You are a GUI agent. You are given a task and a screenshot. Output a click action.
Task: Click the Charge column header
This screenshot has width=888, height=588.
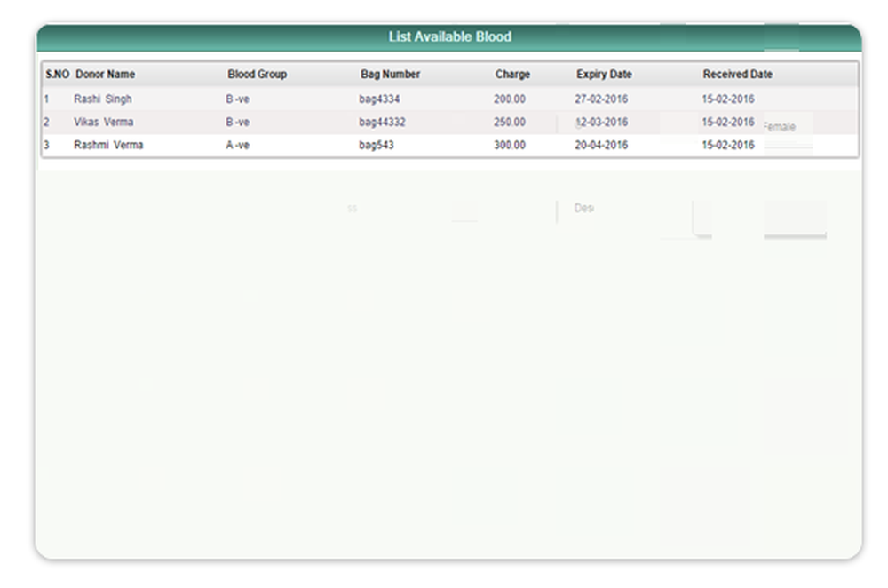pyautogui.click(x=512, y=75)
